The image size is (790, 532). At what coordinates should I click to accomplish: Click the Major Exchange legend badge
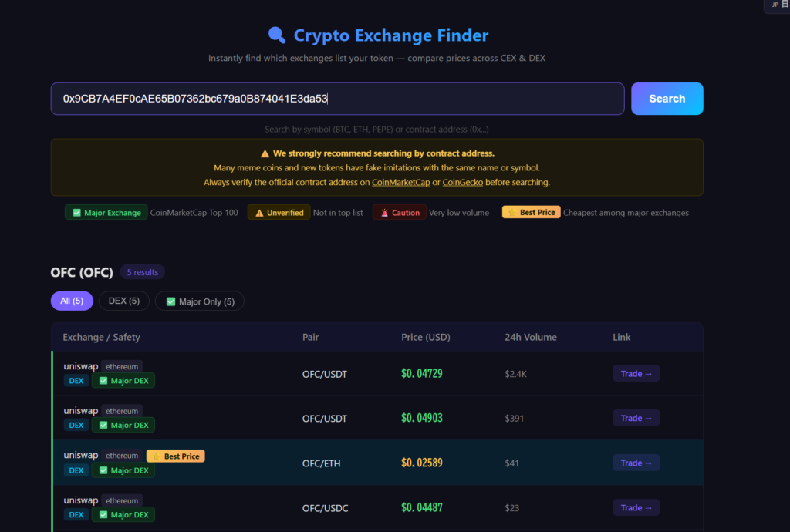106,213
